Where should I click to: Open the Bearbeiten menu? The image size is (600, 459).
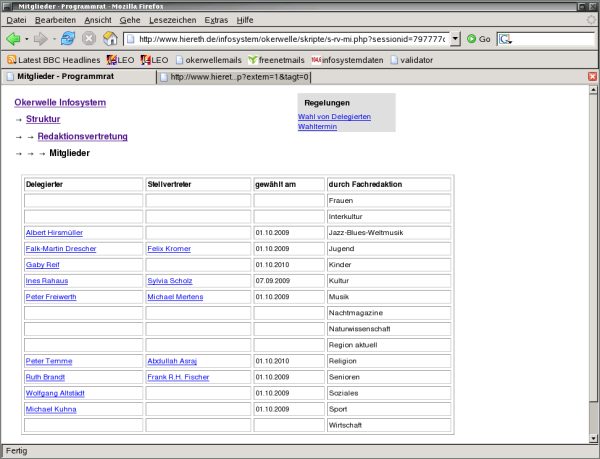pyautogui.click(x=55, y=20)
